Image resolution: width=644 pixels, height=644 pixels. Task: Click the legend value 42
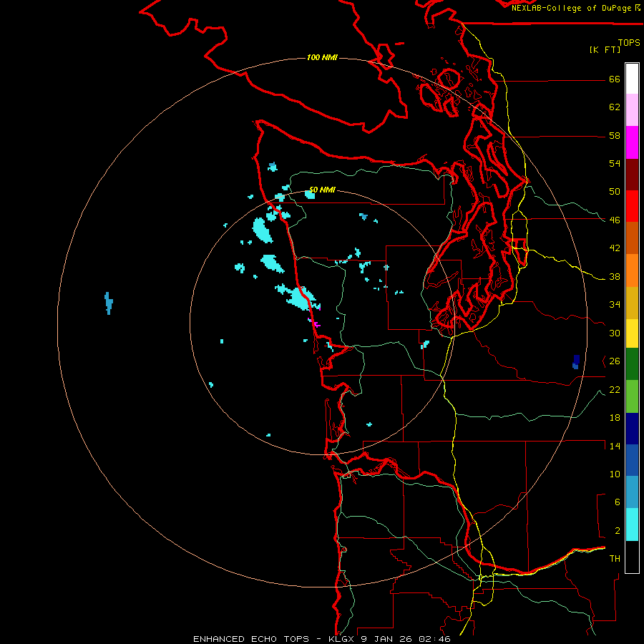click(615, 248)
